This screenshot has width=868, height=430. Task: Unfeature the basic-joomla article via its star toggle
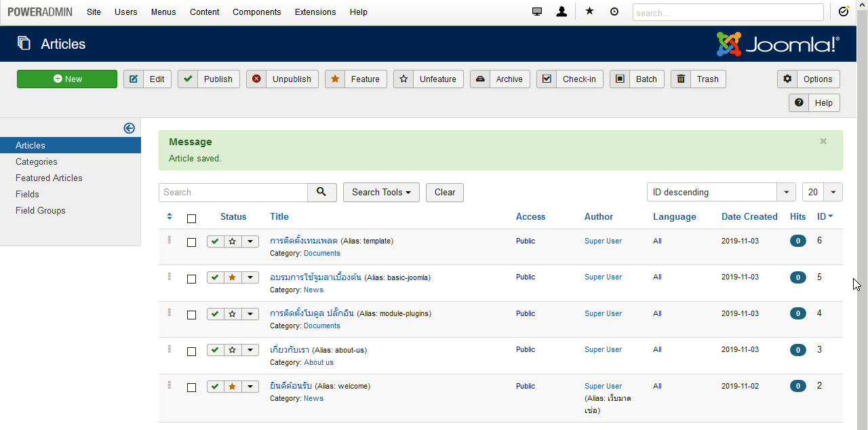click(x=231, y=277)
